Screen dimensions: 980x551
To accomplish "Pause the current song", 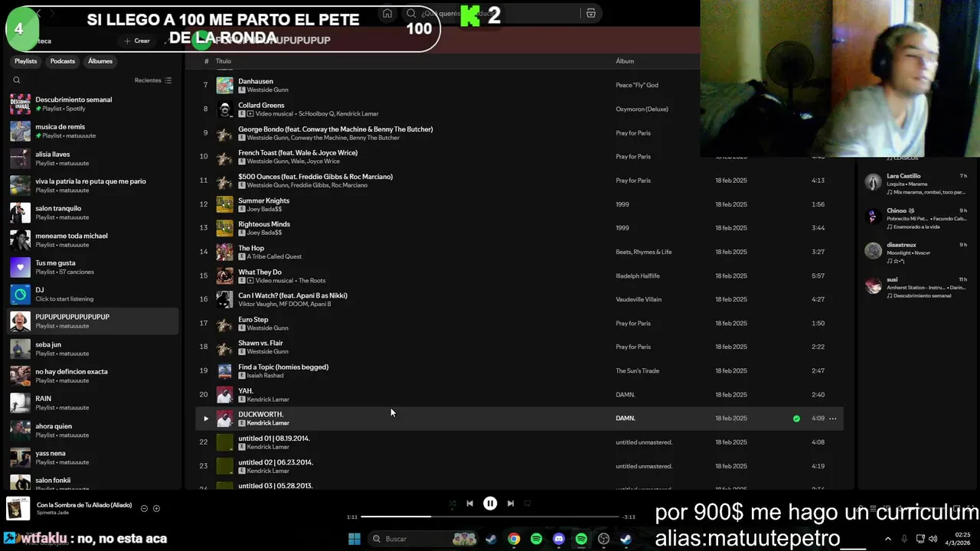I will point(490,504).
